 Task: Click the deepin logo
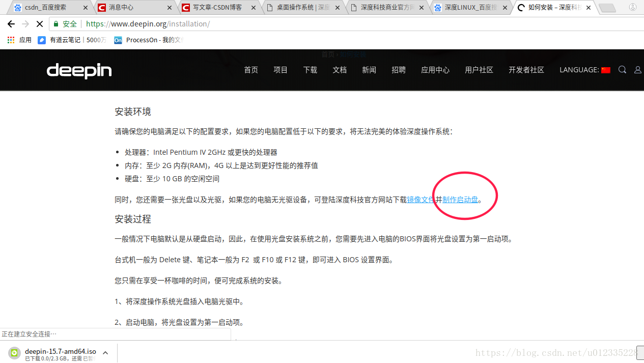(79, 70)
